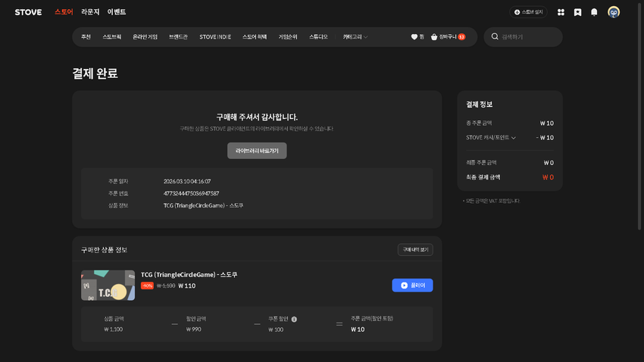Switch to the 라운지 tab

click(90, 12)
